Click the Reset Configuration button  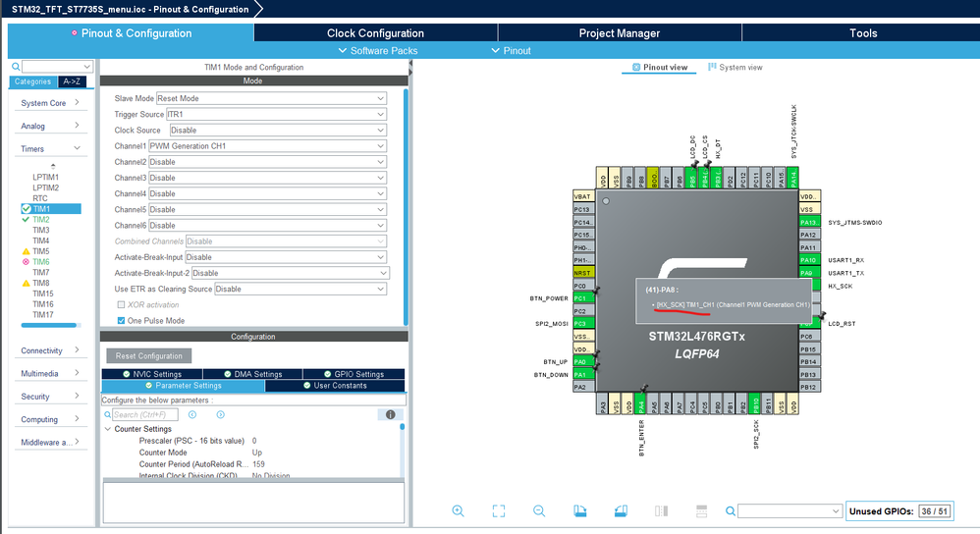click(149, 355)
